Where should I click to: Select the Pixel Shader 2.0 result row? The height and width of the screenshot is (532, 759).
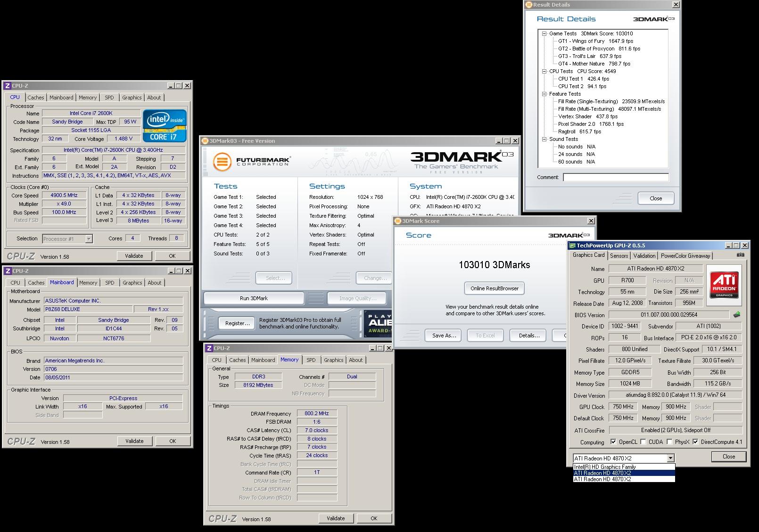591,124
